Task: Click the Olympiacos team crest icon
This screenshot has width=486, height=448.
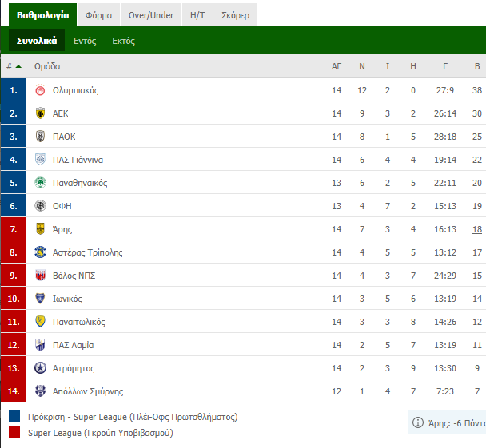Action: 40,90
